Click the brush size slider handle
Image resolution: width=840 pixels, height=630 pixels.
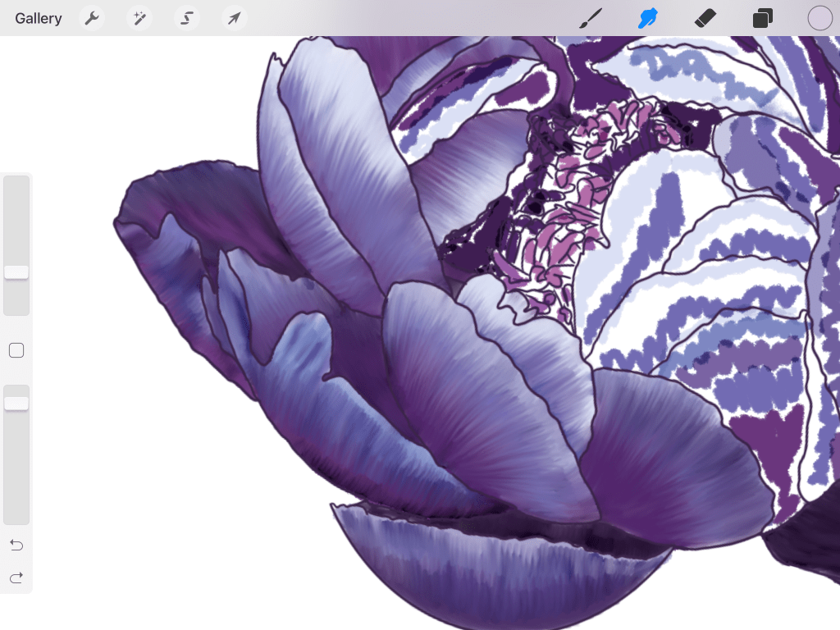point(16,272)
